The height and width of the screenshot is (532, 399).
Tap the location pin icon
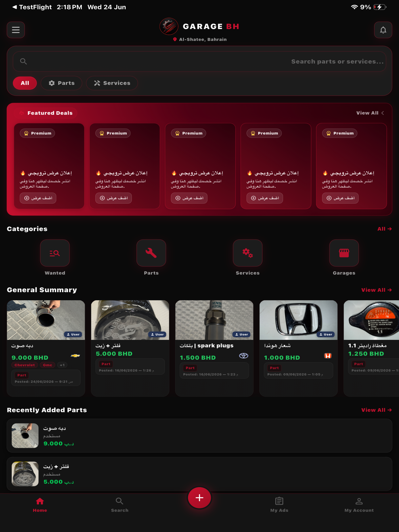[175, 39]
